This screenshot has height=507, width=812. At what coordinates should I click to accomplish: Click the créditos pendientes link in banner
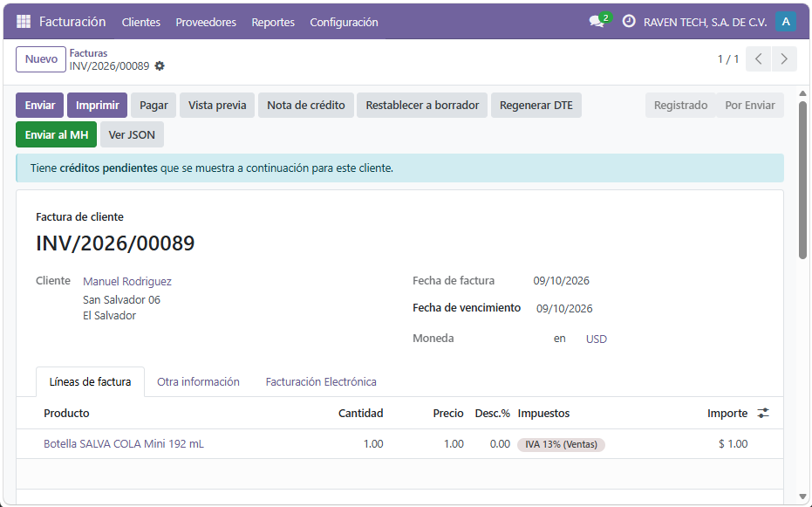(x=109, y=168)
